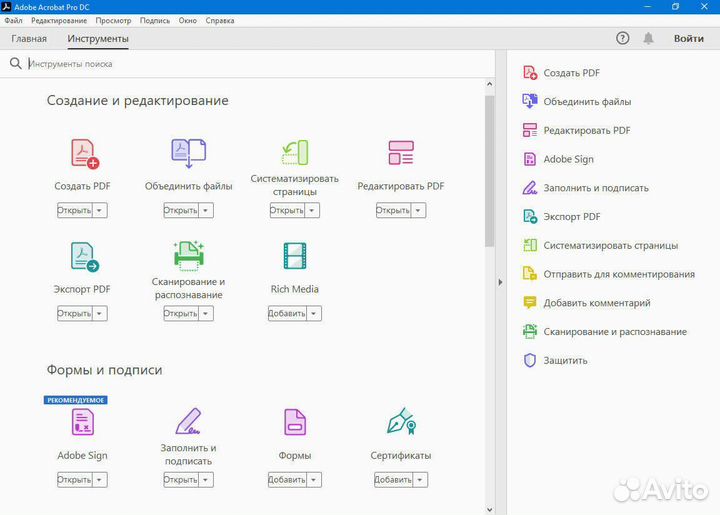Image resolution: width=720 pixels, height=515 pixels.
Task: Expand dropdown arrow under Экспорт PDF
Action: pos(100,313)
